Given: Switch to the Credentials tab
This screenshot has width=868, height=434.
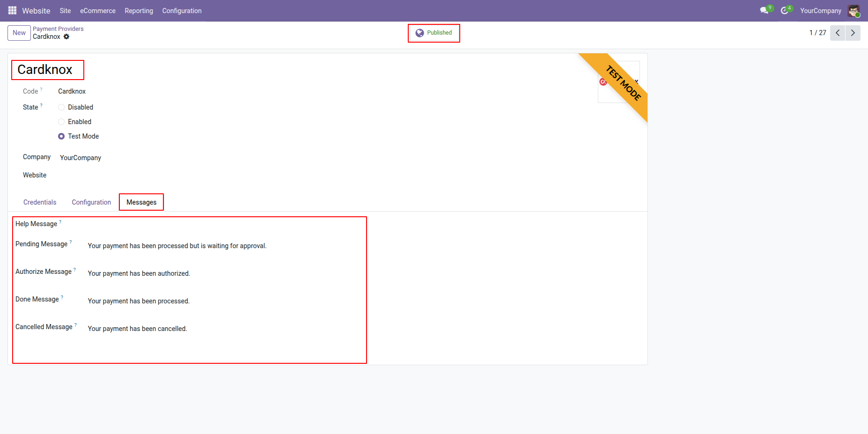Looking at the screenshot, I should coord(40,202).
